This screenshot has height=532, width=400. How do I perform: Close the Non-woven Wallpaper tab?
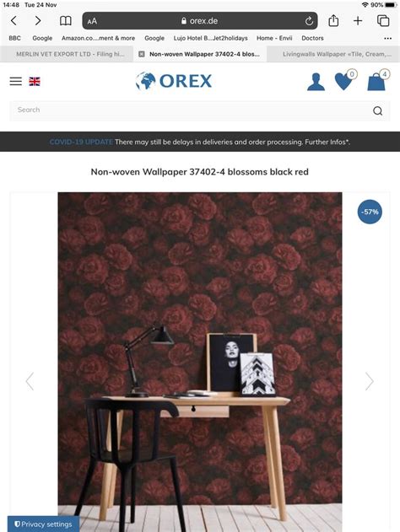(142, 54)
